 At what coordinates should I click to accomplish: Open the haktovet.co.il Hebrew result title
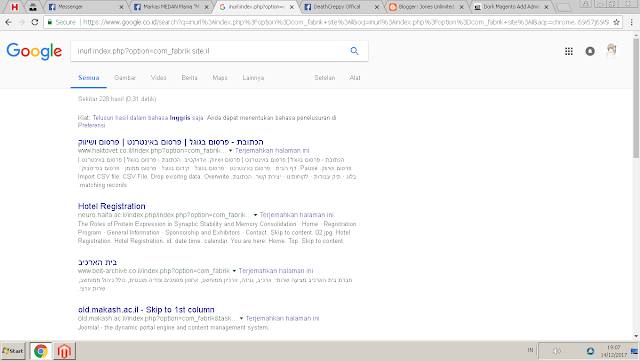[171, 142]
